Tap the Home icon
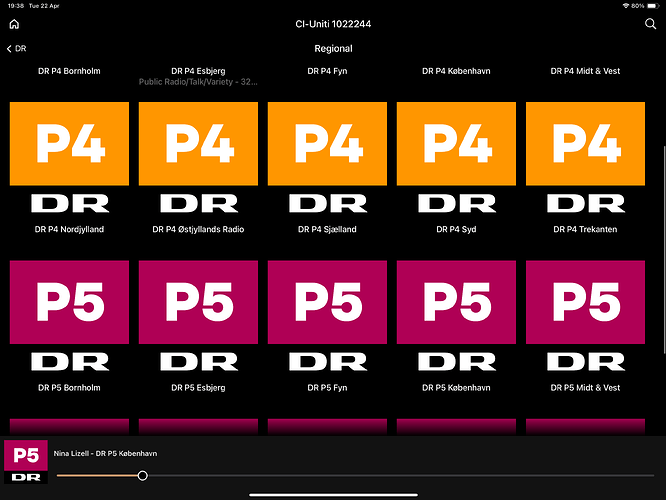The height and width of the screenshot is (500, 666). [14, 24]
